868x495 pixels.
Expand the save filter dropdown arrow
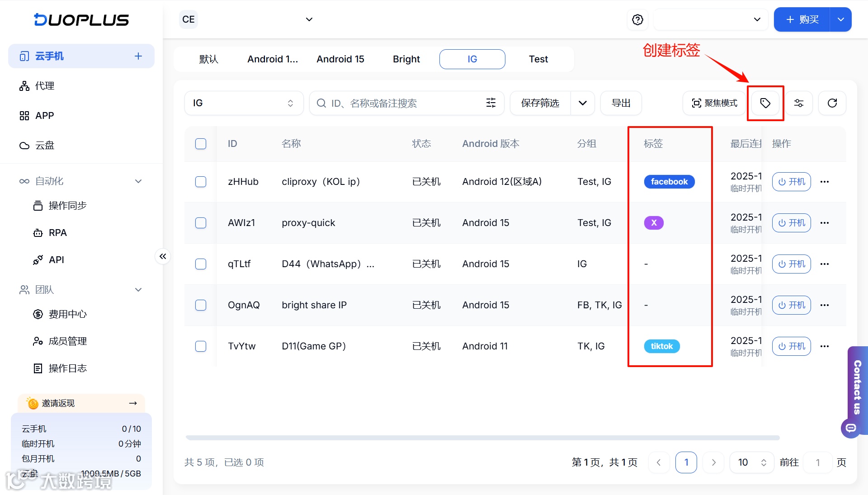582,103
